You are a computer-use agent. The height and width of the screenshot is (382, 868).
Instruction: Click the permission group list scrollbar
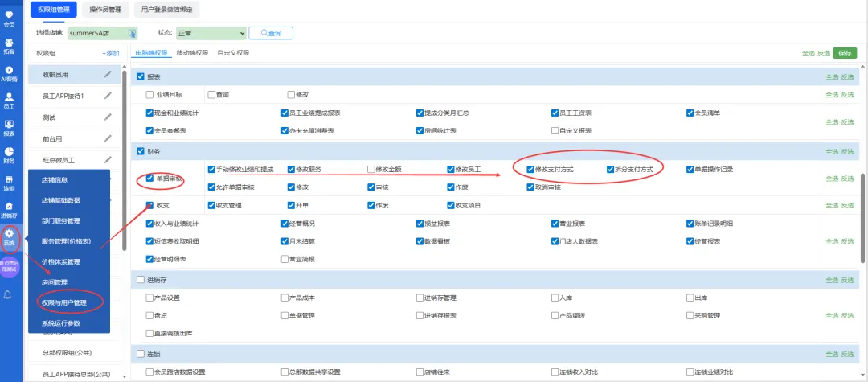[x=125, y=161]
